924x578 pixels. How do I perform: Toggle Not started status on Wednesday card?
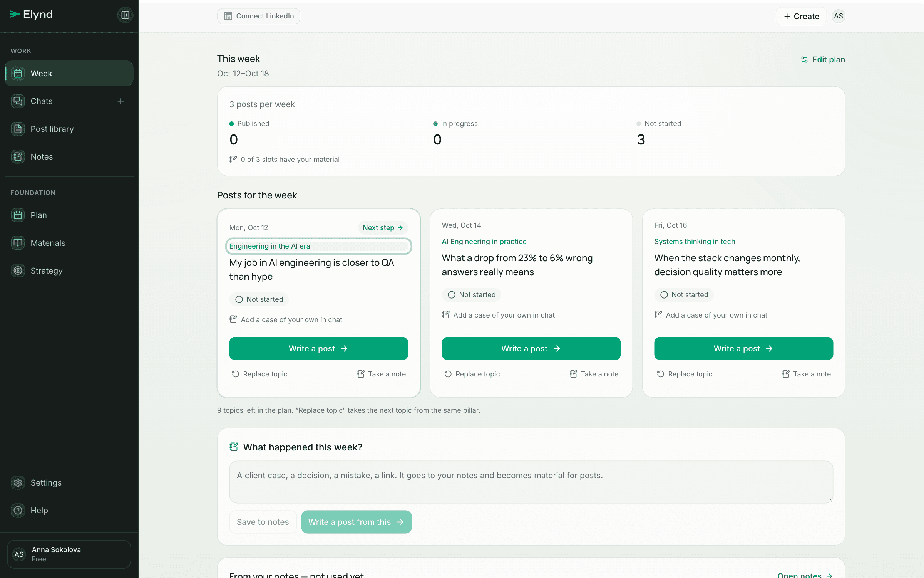[472, 295]
